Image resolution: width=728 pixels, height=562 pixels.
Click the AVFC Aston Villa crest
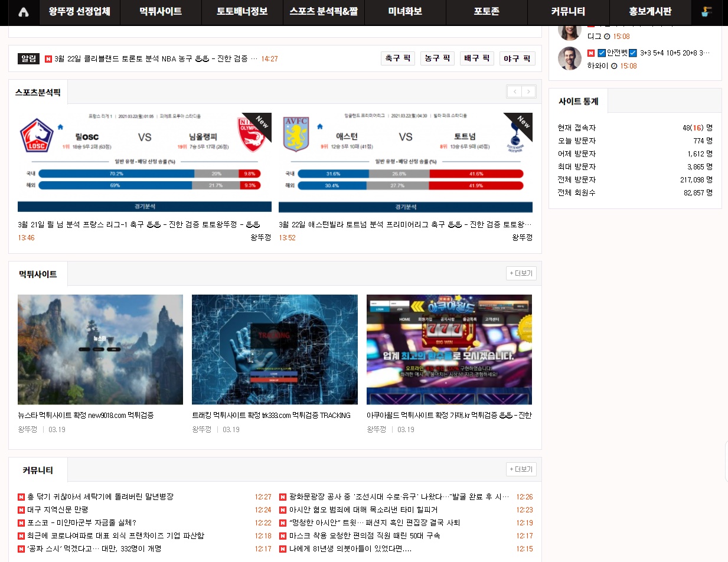tap(296, 134)
